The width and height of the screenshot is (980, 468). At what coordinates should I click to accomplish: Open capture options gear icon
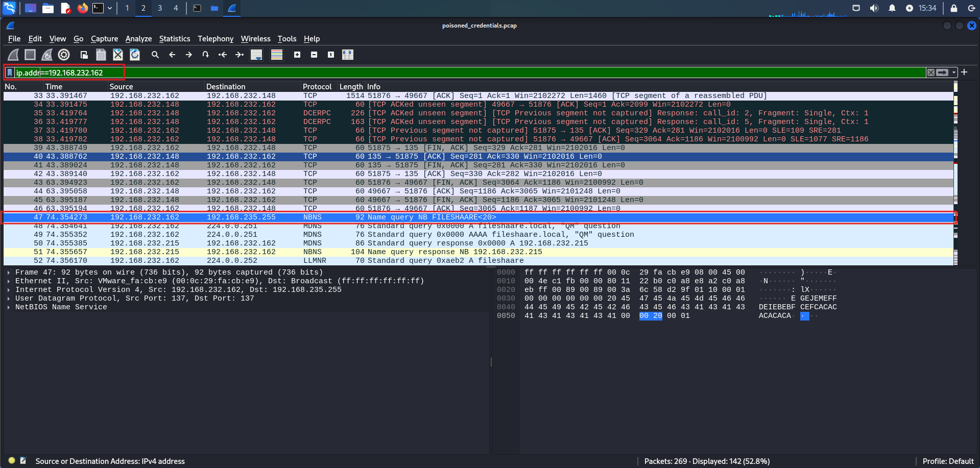click(64, 55)
